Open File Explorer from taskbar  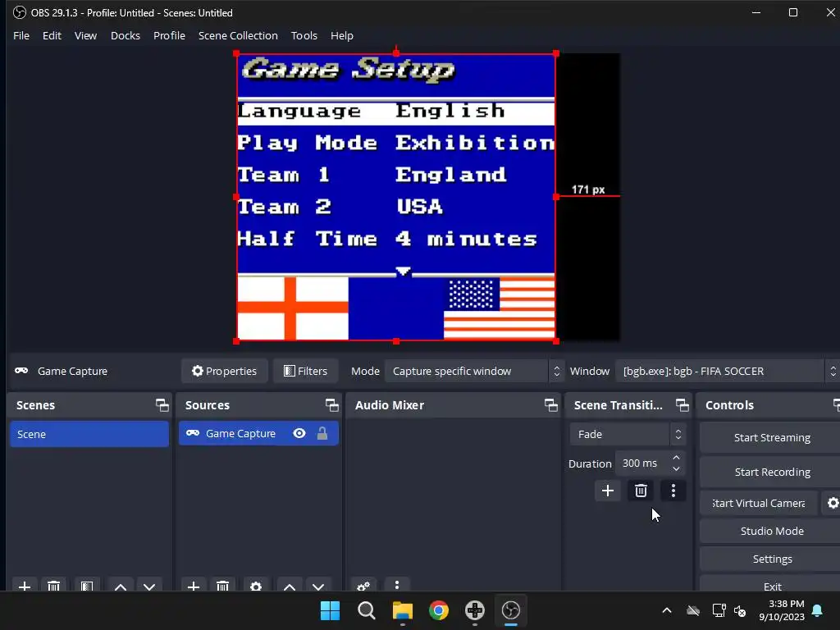tap(402, 610)
